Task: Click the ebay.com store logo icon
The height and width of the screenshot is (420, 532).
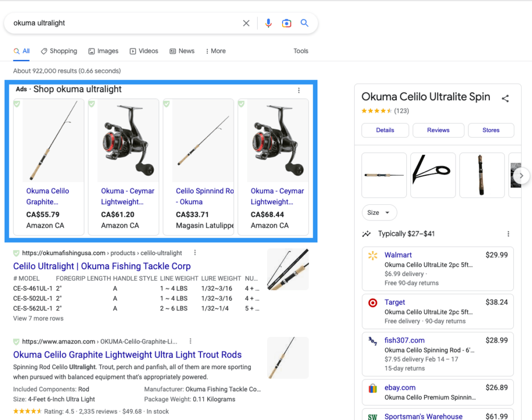Action: coord(373,388)
